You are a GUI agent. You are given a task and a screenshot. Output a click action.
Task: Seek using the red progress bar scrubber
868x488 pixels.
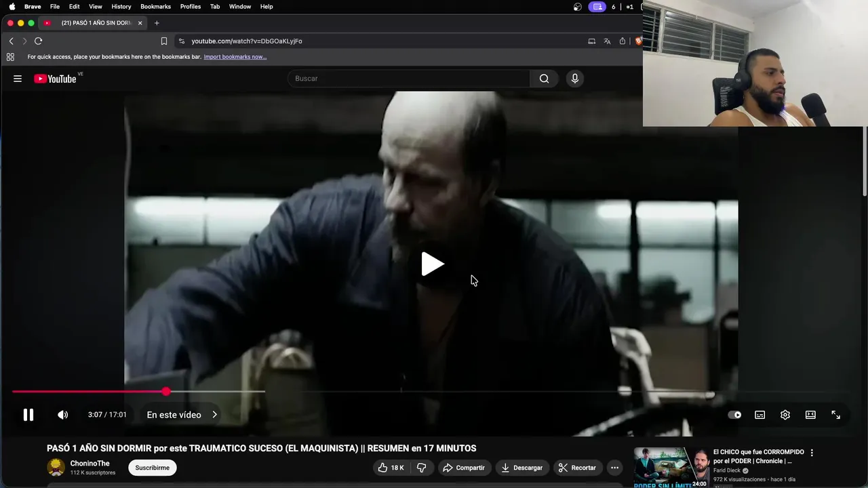[x=166, y=392]
